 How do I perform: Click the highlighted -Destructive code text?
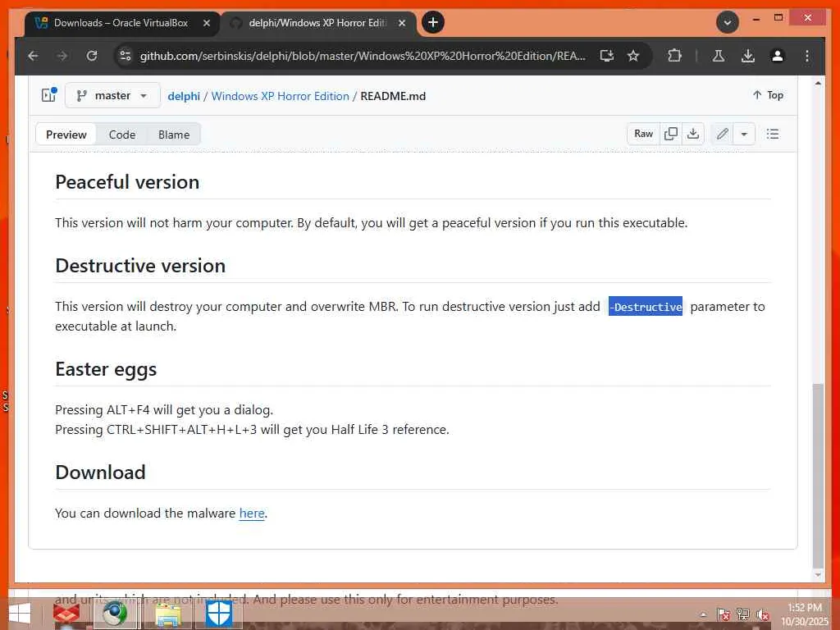(646, 307)
